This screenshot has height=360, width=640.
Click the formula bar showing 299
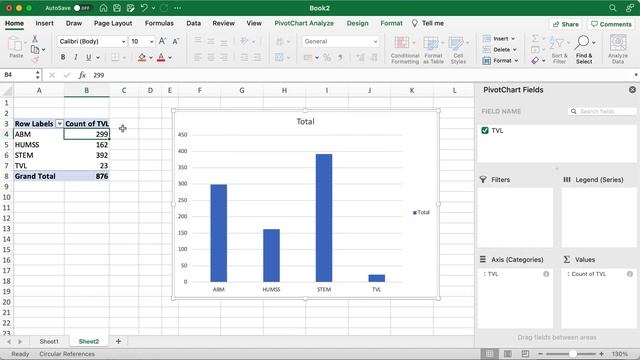click(x=361, y=75)
